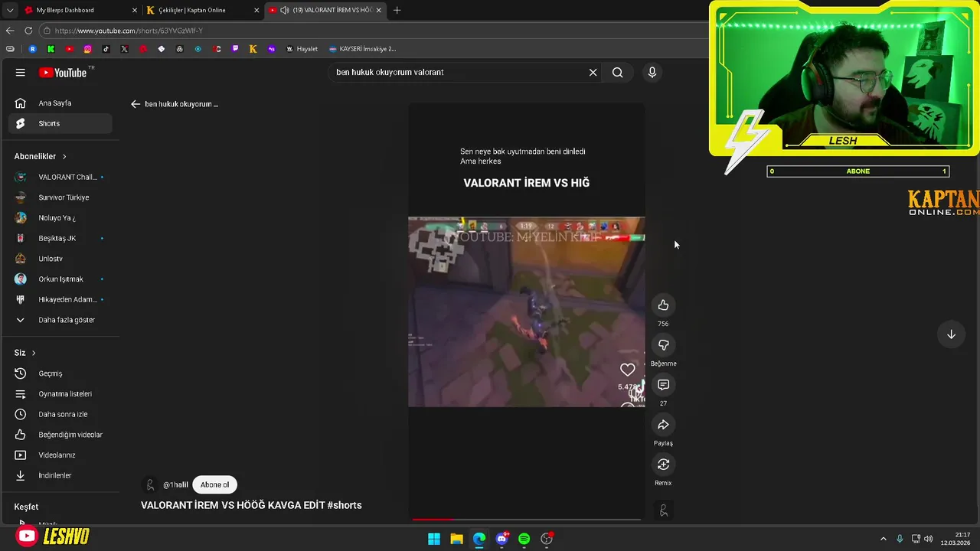980x551 pixels.
Task: Open Orkun Işıtmak subscription channel
Action: click(60, 279)
